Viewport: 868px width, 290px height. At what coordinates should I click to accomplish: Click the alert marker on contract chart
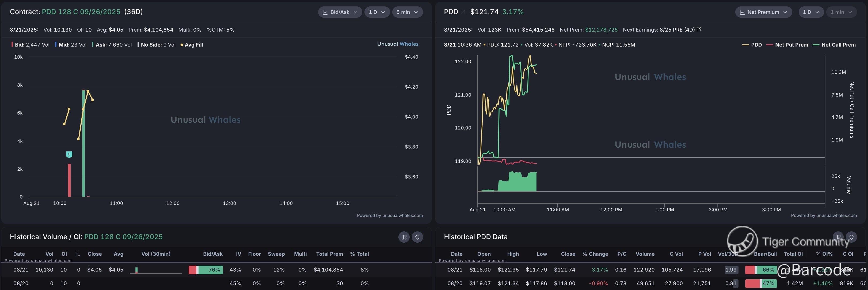pyautogui.click(x=69, y=155)
